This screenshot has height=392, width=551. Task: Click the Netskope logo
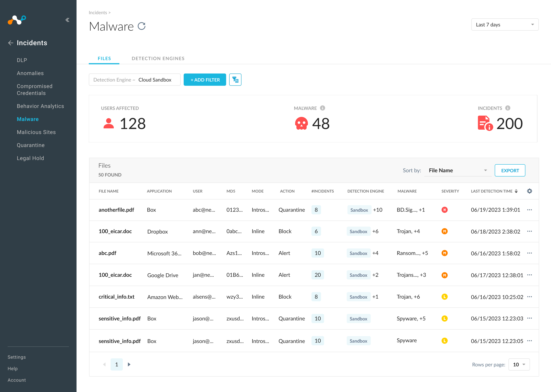[x=17, y=20]
